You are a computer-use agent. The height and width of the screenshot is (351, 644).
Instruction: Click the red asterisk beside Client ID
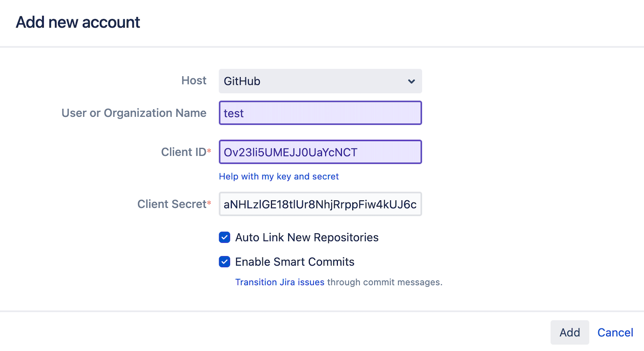(209, 152)
